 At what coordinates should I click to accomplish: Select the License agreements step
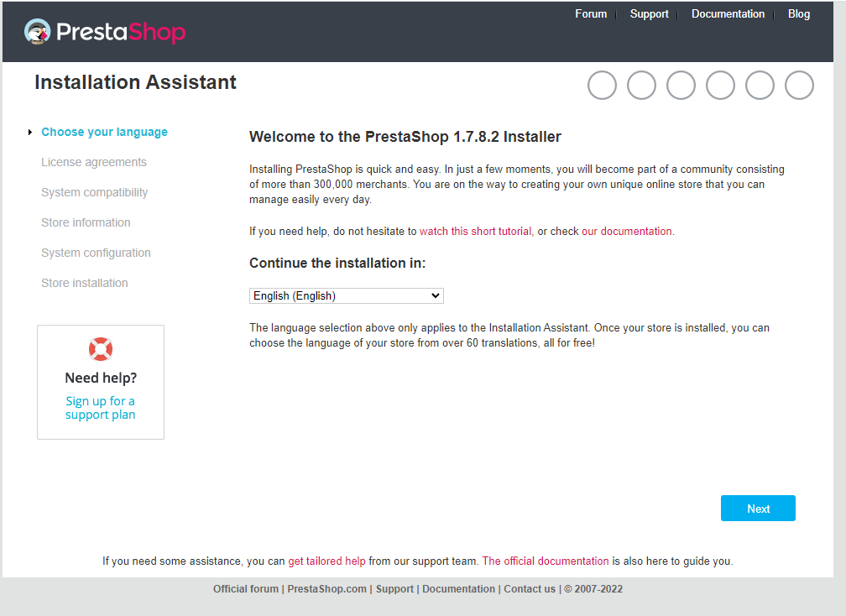point(94,162)
